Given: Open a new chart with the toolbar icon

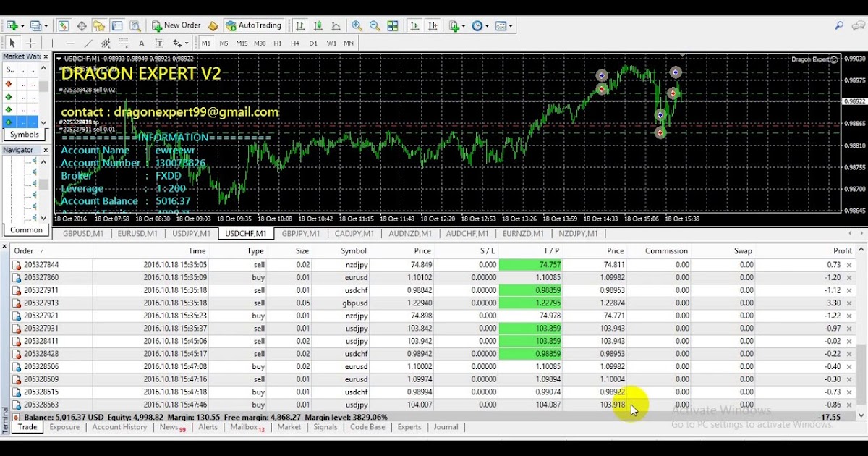Looking at the screenshot, I should 12,25.
